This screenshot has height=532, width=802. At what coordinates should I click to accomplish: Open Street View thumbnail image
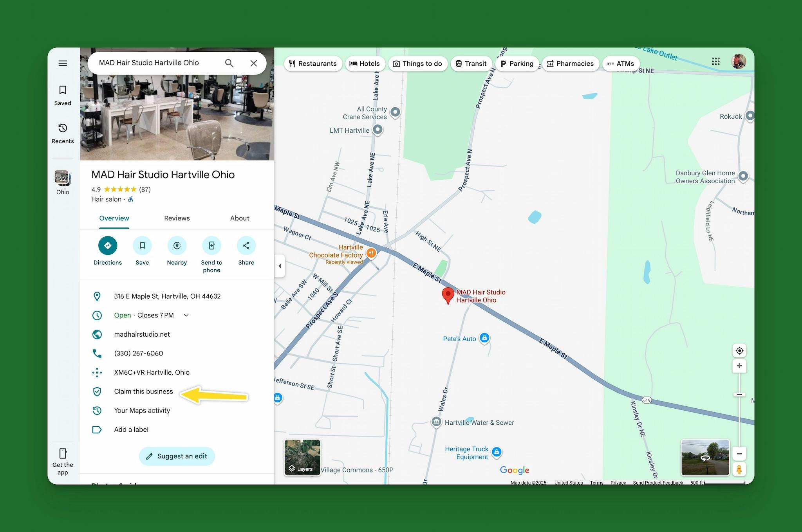pyautogui.click(x=705, y=457)
